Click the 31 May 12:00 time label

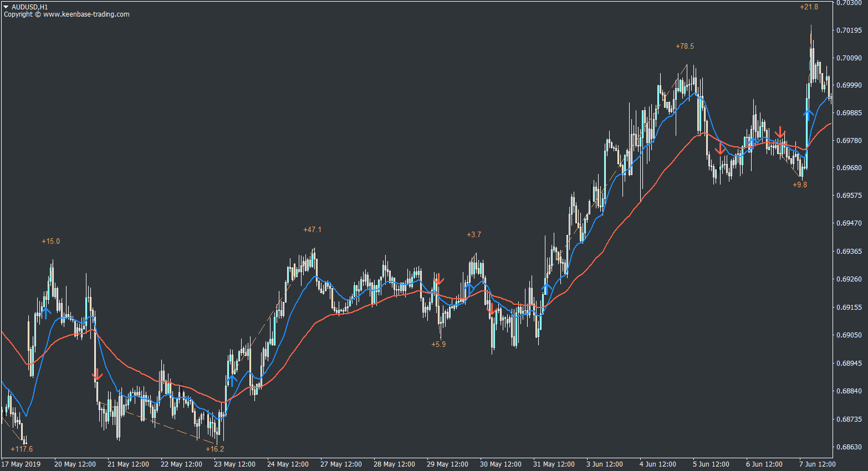coord(554,464)
